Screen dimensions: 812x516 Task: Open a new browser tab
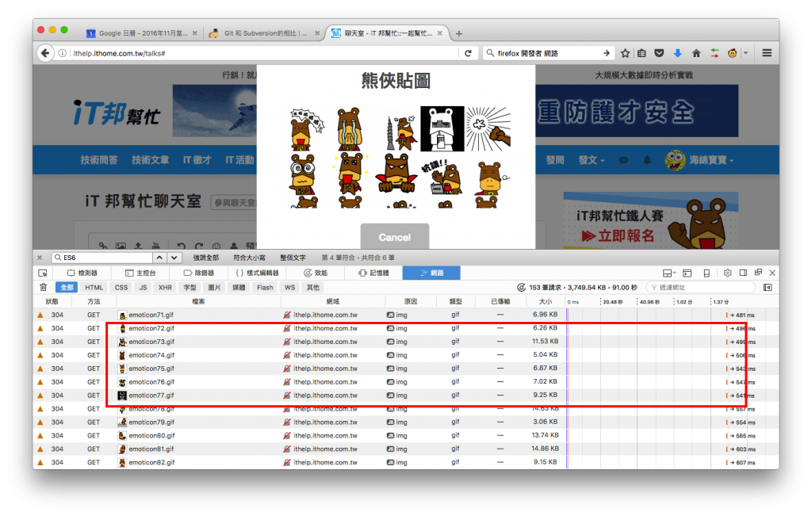point(459,33)
